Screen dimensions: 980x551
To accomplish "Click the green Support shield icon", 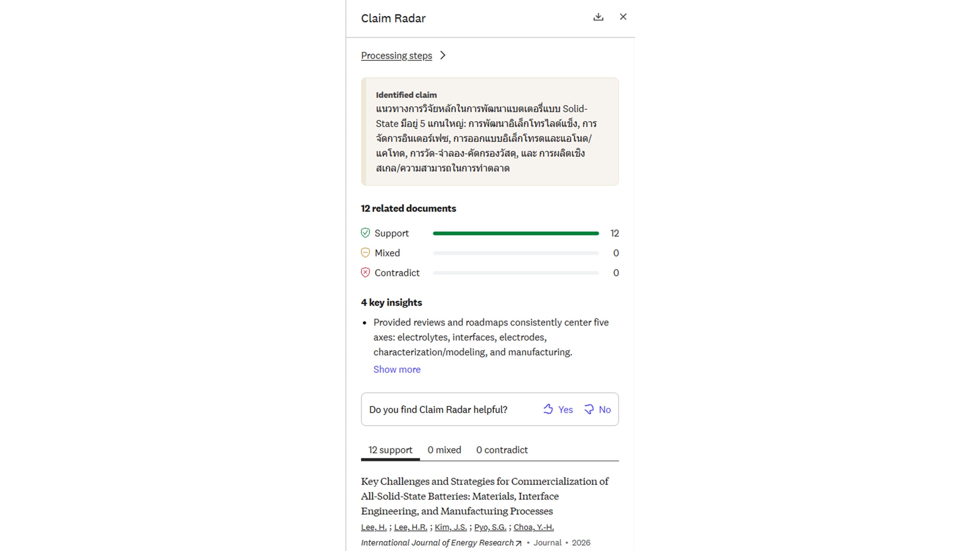I will pos(365,233).
